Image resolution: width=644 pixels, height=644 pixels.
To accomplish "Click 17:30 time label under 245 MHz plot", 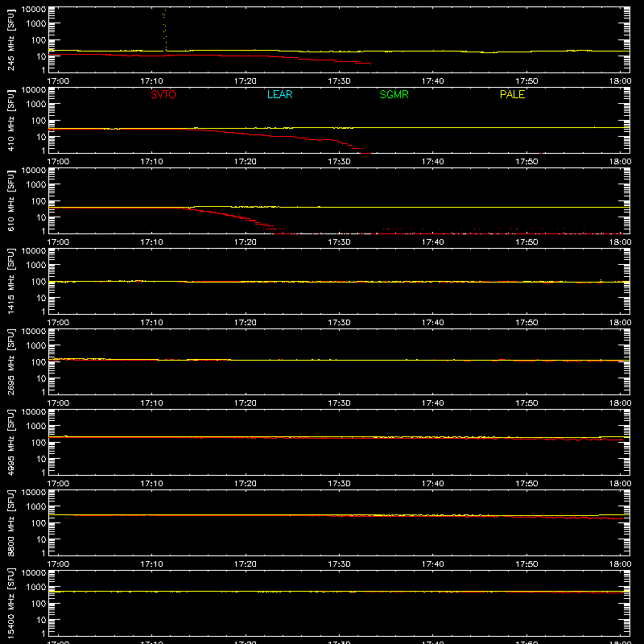I will coord(339,81).
